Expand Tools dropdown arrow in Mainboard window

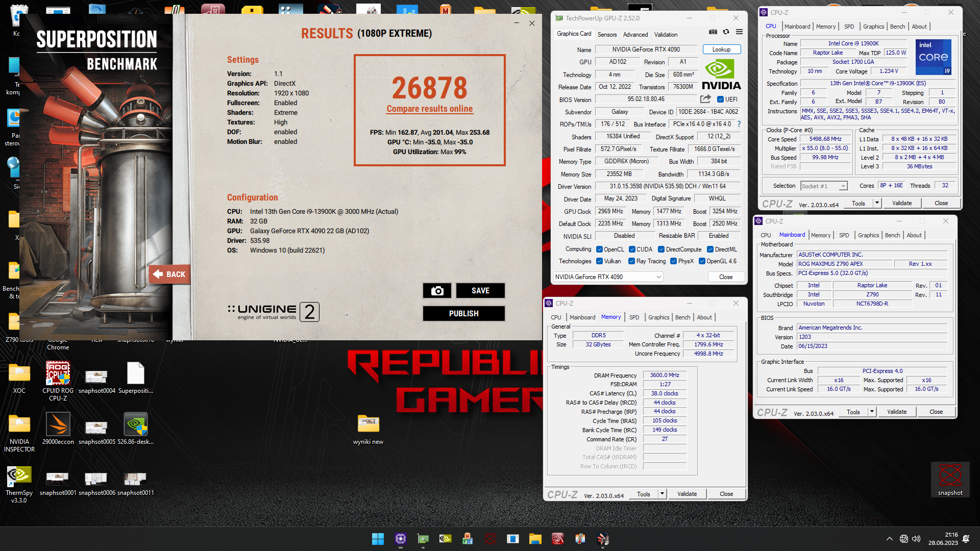872,412
